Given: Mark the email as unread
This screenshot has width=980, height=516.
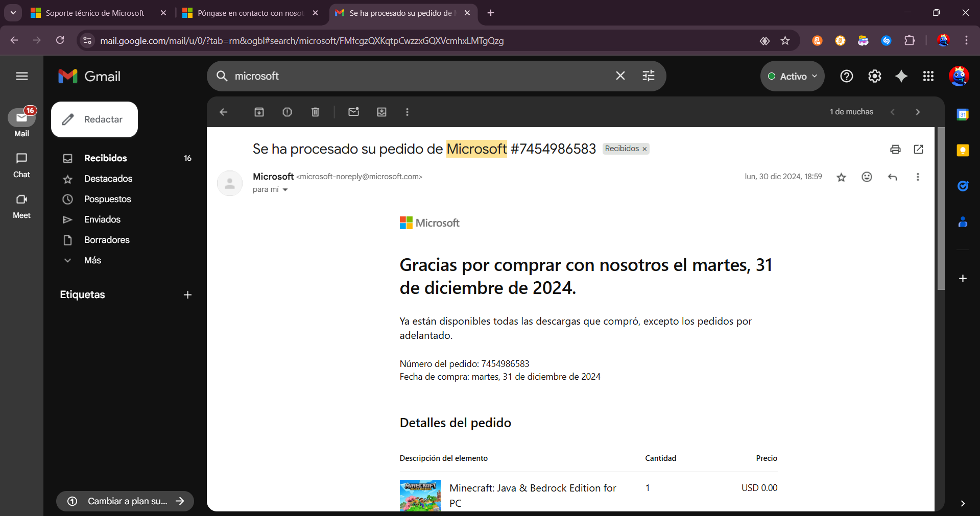Looking at the screenshot, I should pyautogui.click(x=353, y=112).
